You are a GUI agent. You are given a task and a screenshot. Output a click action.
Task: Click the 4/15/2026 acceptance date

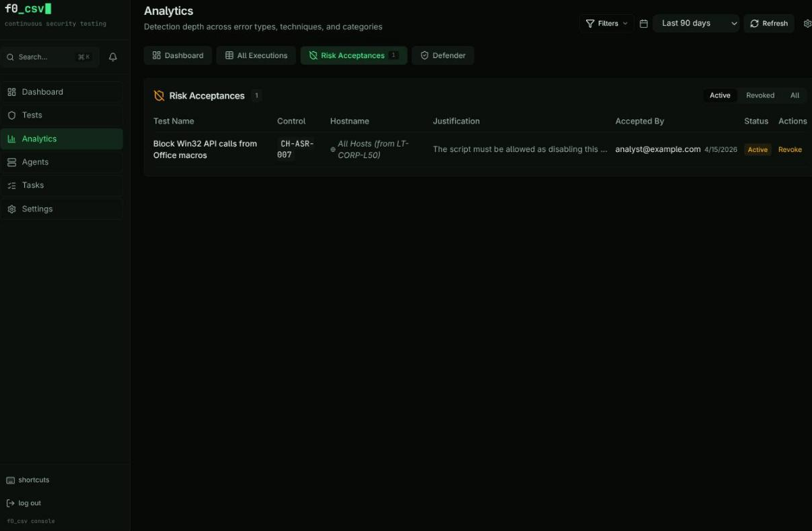[x=721, y=150]
